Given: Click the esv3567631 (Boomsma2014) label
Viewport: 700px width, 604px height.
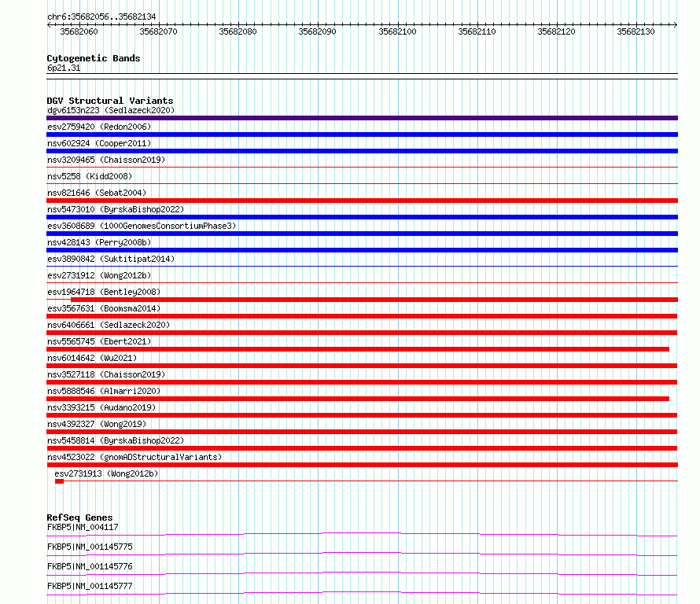Looking at the screenshot, I should pyautogui.click(x=104, y=308).
